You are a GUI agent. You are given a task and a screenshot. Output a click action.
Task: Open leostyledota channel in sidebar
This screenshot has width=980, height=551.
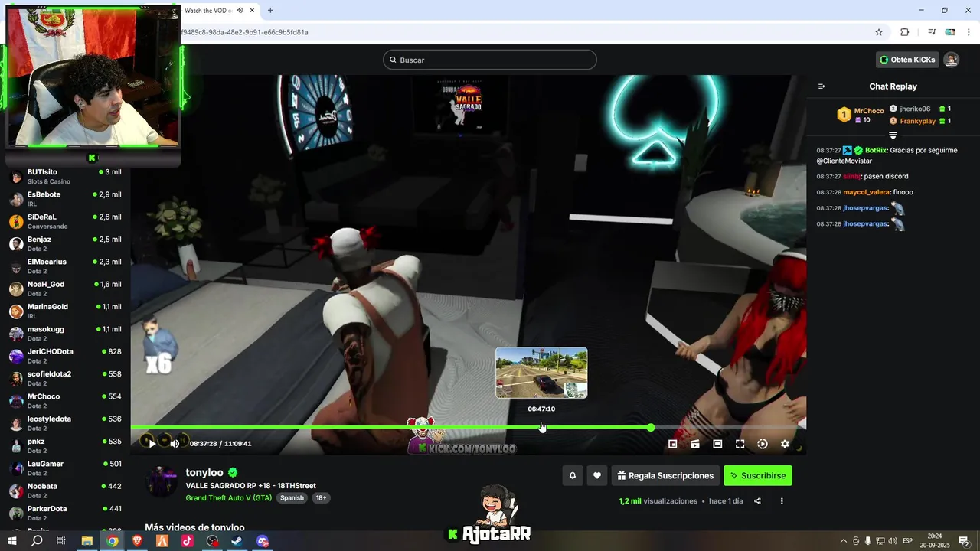65,423
